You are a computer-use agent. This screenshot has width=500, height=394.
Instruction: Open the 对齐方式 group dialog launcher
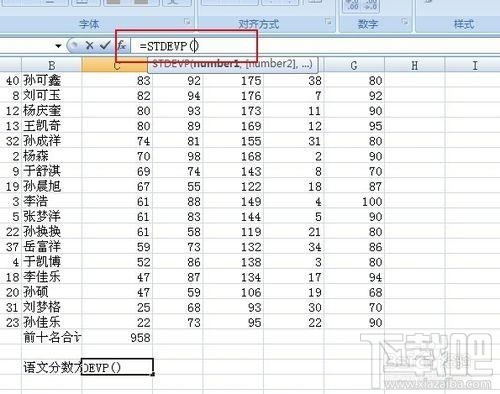click(x=328, y=22)
